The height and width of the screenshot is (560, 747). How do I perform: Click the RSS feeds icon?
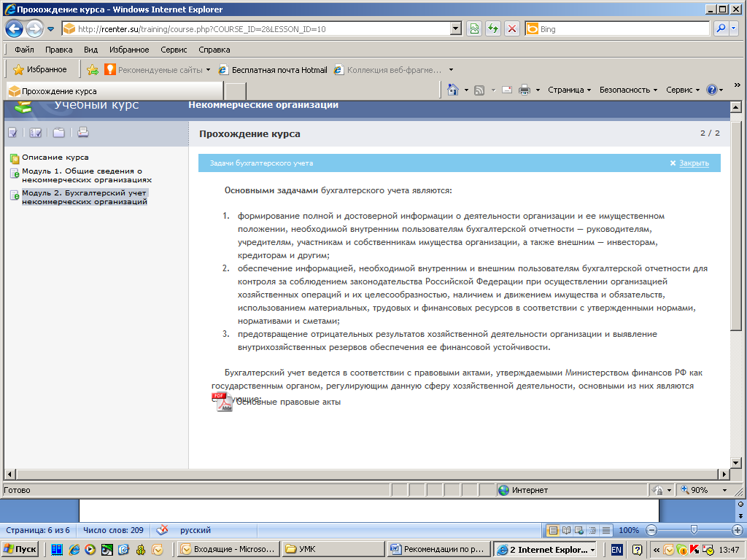(x=479, y=90)
